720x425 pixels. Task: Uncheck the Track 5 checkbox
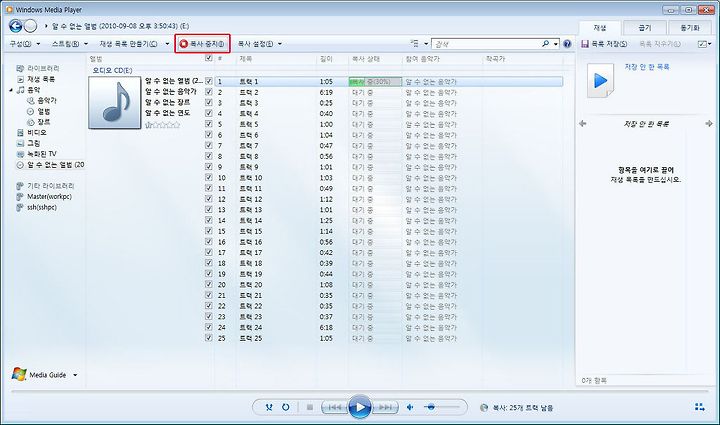[209, 124]
